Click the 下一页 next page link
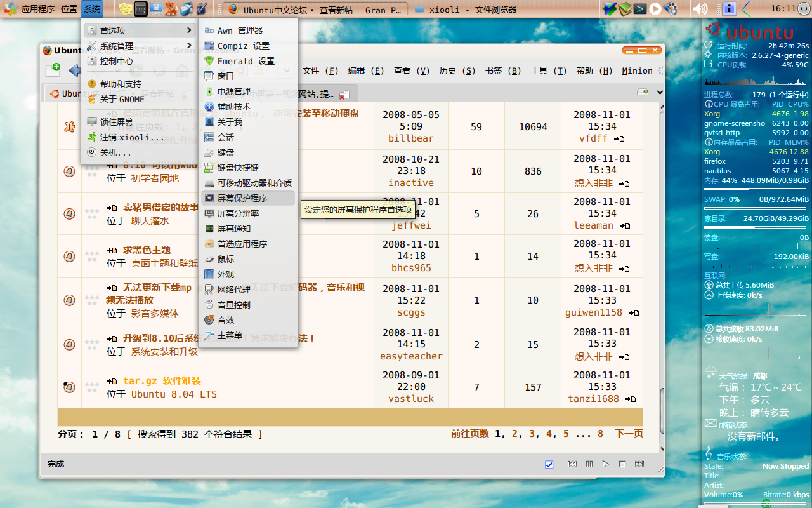Image resolution: width=812 pixels, height=508 pixels. coord(629,434)
